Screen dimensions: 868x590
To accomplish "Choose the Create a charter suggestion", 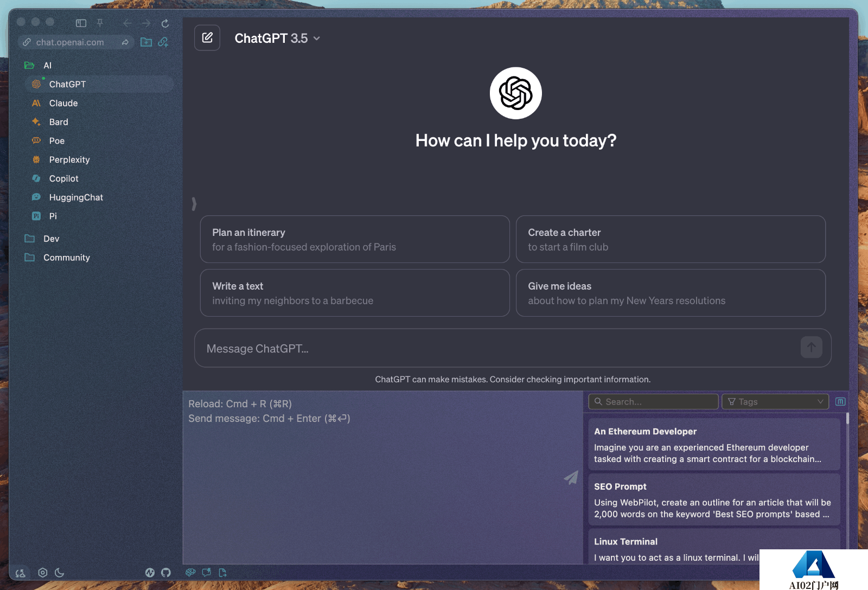I will click(x=671, y=239).
